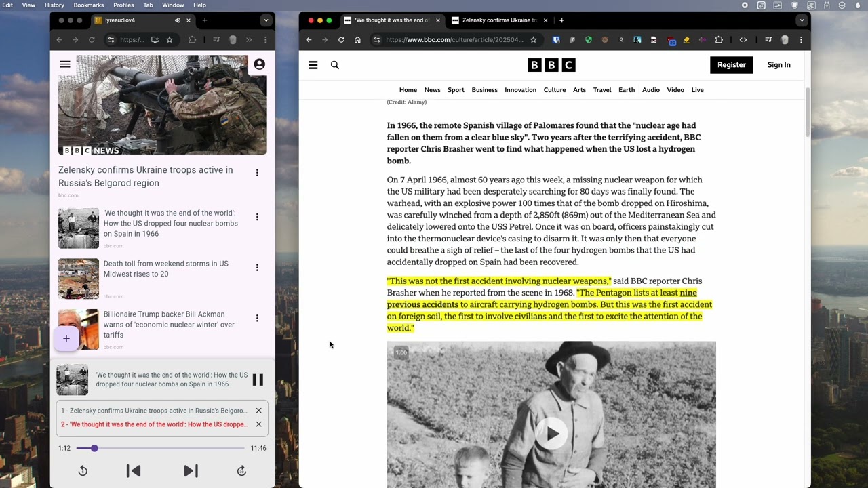Bookmark the lyreaudio page with the star
Viewport: 868px width, 488px height.
(170, 40)
